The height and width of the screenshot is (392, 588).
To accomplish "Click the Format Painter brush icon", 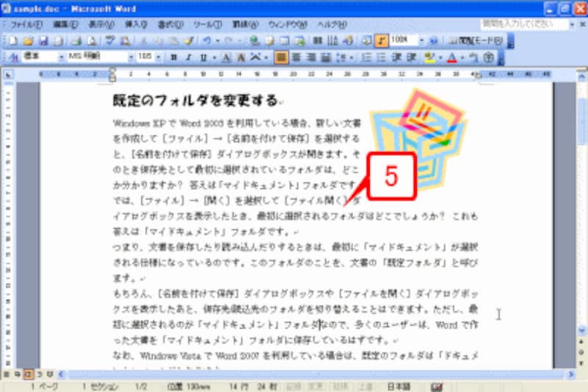I will point(189,40).
